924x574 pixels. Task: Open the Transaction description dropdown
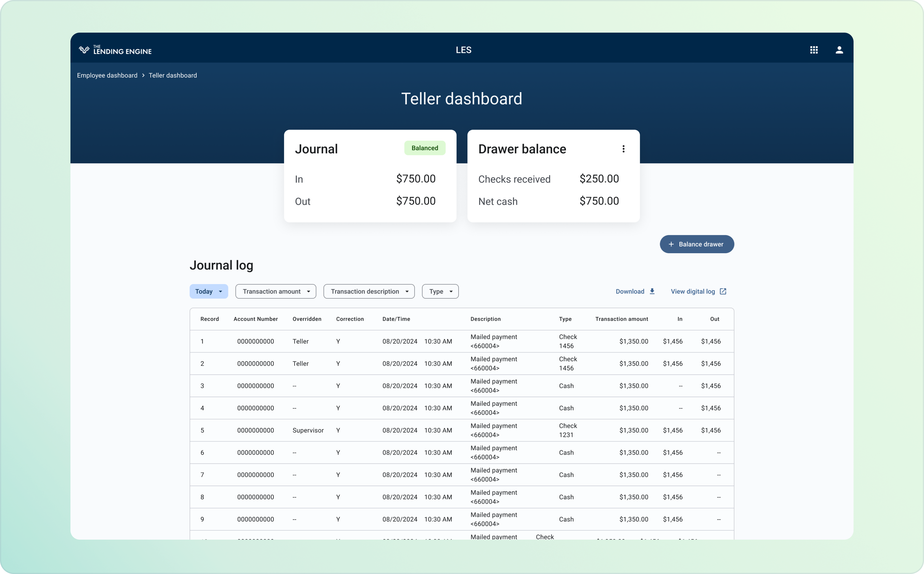pos(369,291)
